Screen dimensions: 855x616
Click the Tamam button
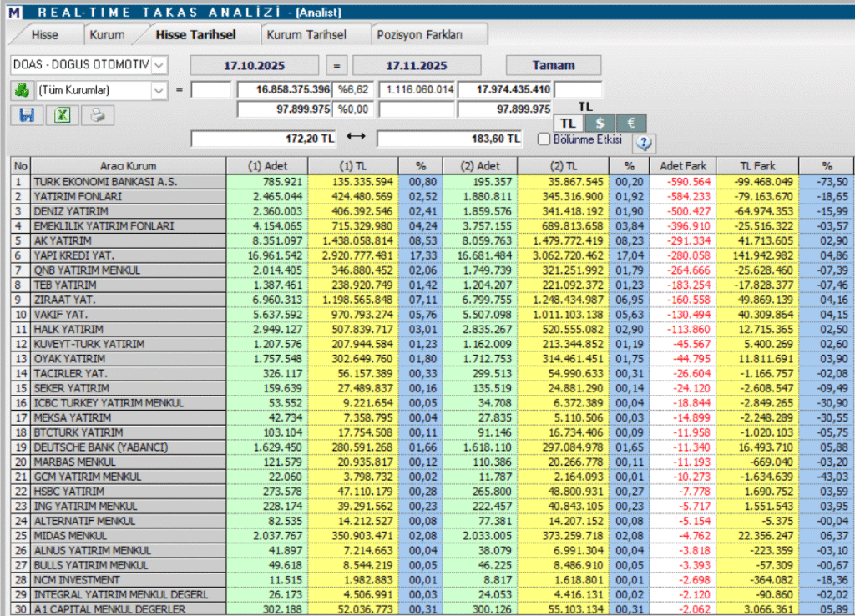click(x=554, y=65)
